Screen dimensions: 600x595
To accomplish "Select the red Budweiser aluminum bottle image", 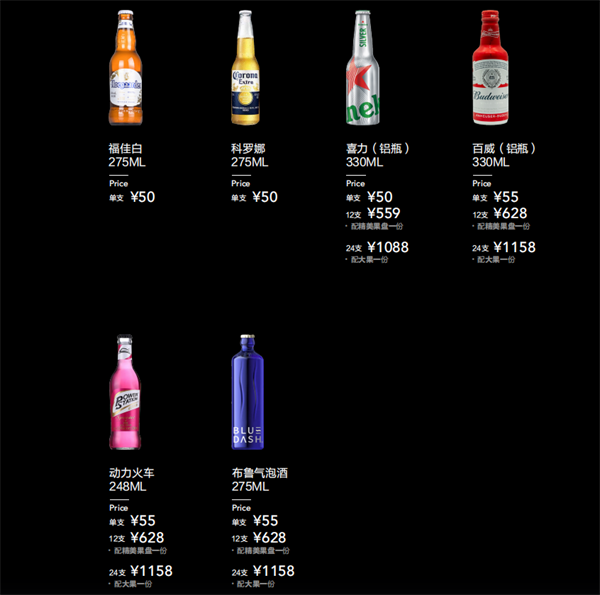I will tap(491, 68).
